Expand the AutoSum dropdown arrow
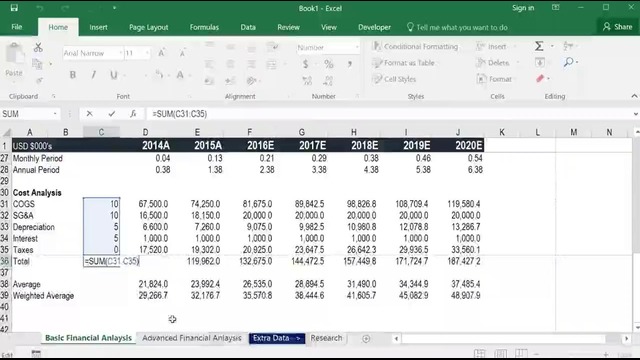640x360 pixels. (x=552, y=46)
